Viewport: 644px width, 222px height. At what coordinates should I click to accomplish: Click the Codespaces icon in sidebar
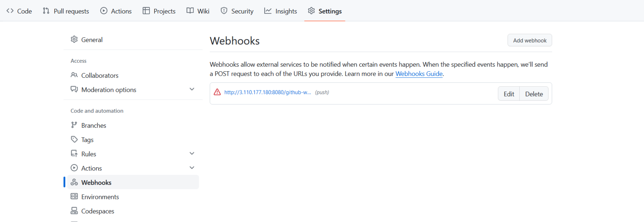[74, 211]
